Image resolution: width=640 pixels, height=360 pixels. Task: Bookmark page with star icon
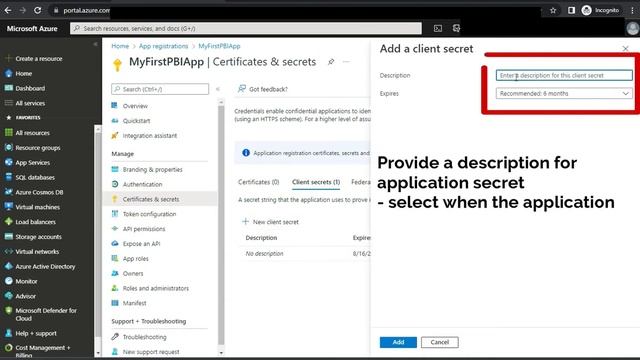[553, 10]
